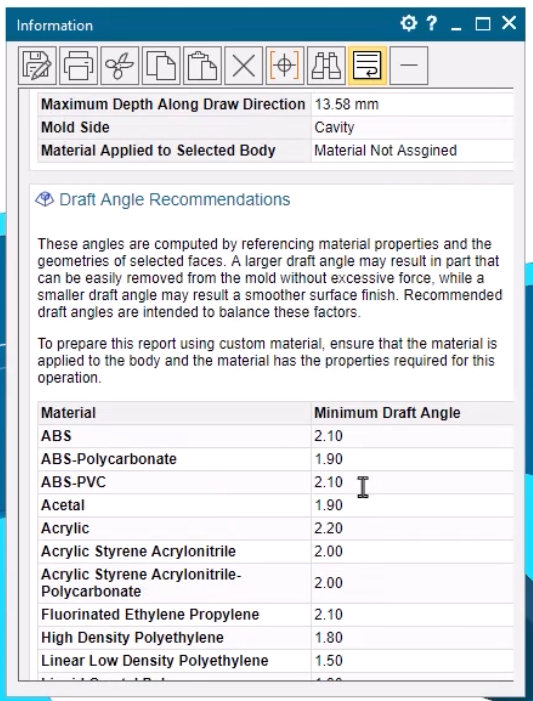The image size is (533, 701).
Task: Open help with the question mark
Action: point(431,23)
